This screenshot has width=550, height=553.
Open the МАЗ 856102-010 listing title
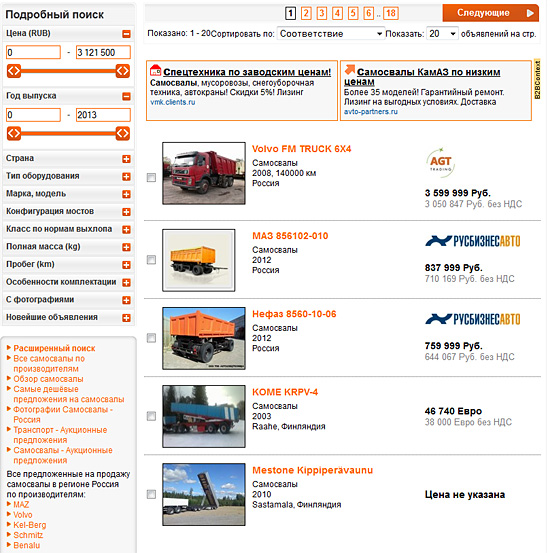tap(290, 236)
